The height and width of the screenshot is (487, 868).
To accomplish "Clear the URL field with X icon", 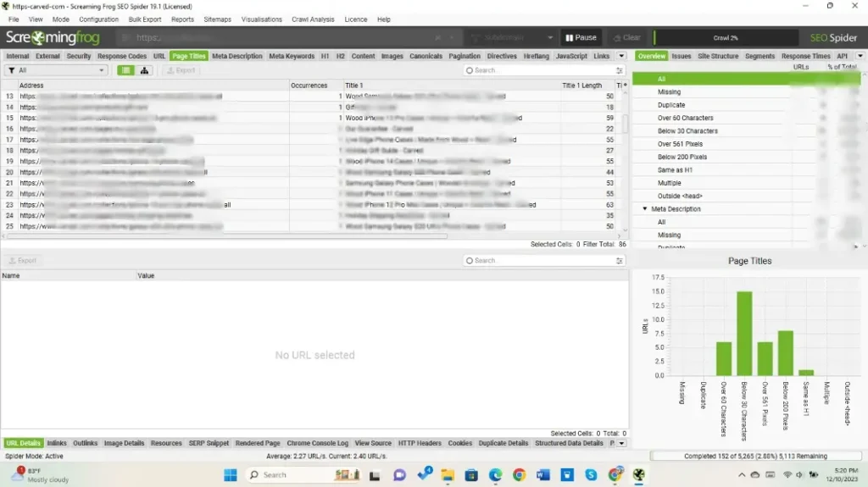I will click(x=437, y=37).
